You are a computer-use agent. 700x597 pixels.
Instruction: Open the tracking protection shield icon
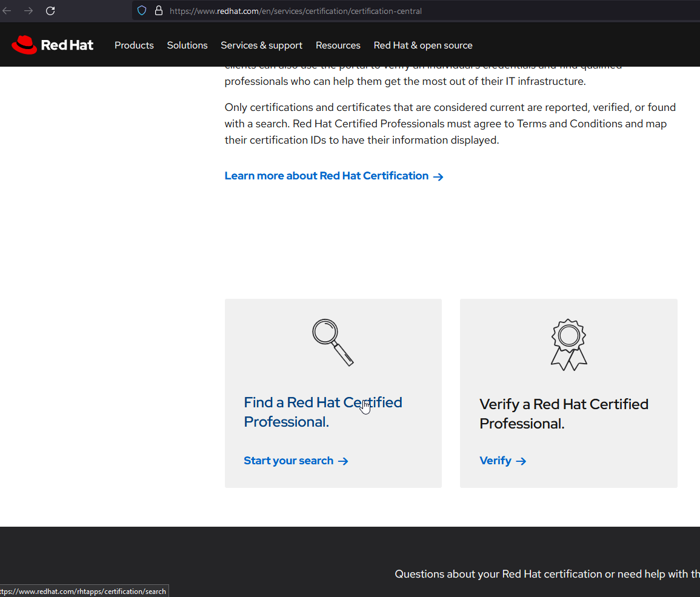142,11
